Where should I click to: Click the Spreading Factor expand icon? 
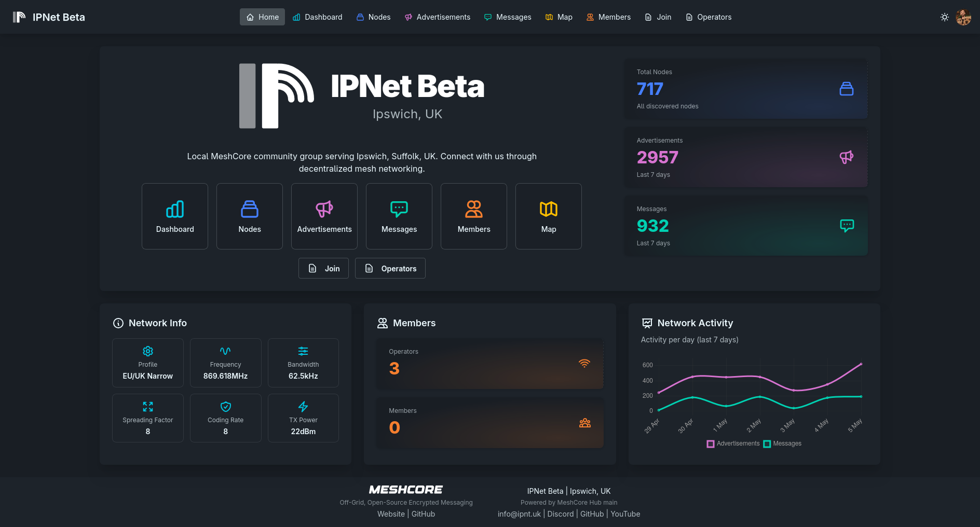(148, 407)
